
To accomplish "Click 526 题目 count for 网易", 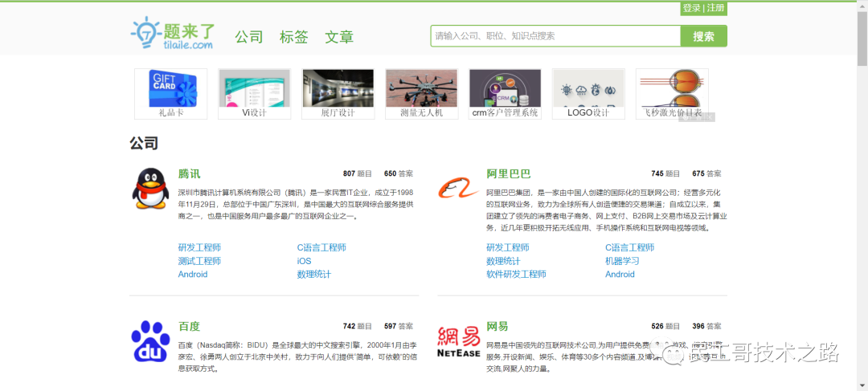I will [665, 326].
